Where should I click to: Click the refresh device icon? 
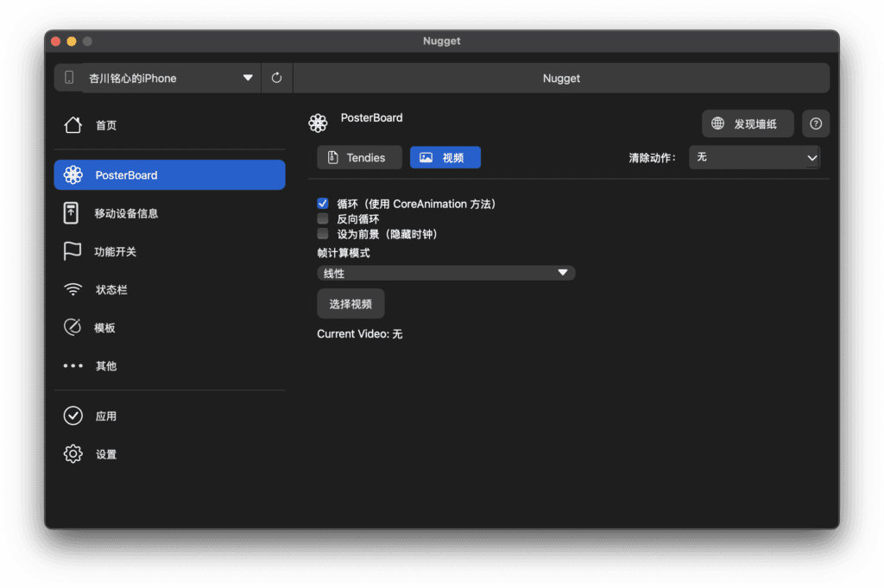(x=276, y=77)
